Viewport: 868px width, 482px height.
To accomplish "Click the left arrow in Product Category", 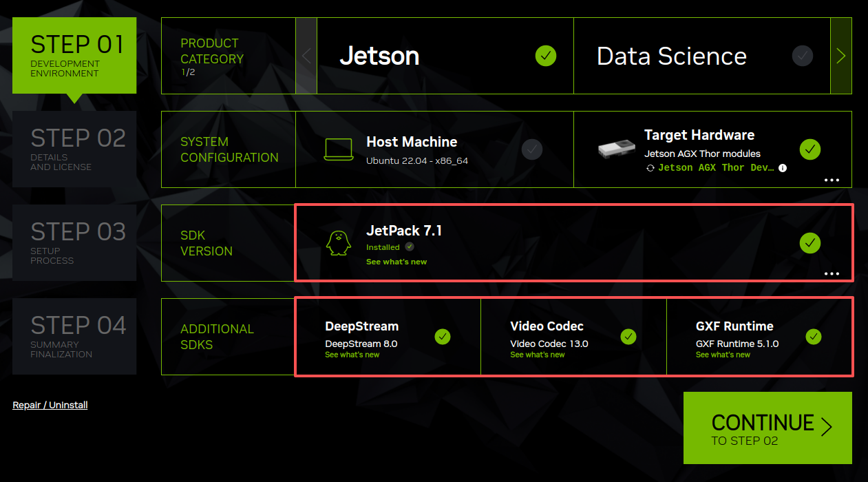I will click(306, 56).
